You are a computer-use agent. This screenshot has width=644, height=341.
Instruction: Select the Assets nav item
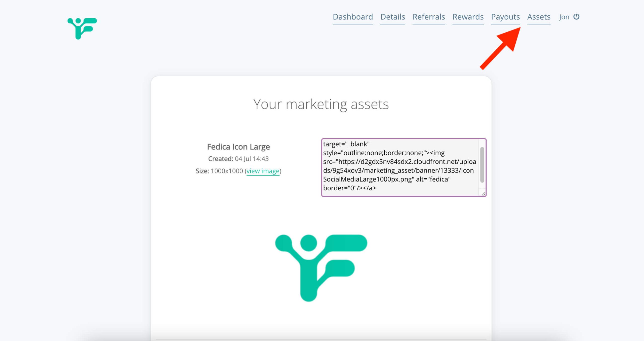coord(539,17)
